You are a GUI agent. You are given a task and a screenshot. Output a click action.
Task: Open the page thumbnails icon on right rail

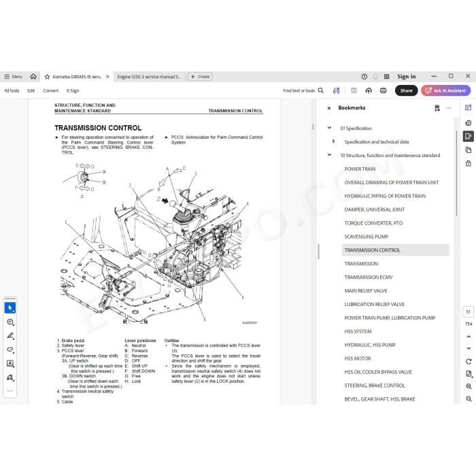pyautogui.click(x=468, y=150)
